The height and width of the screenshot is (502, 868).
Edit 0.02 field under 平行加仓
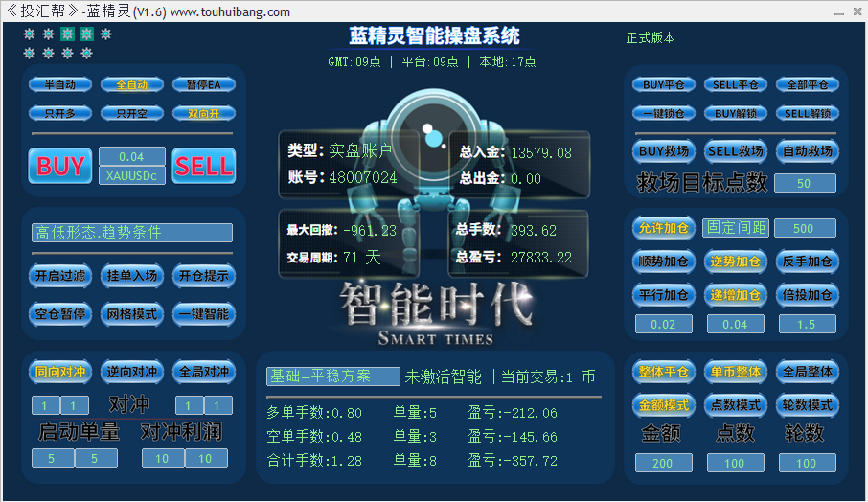[x=664, y=325]
